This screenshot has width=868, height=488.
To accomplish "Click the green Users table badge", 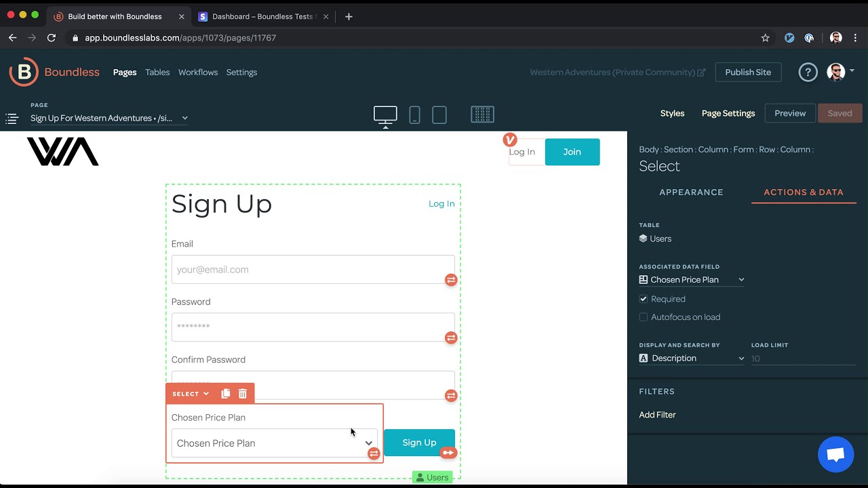I will tap(432, 477).
